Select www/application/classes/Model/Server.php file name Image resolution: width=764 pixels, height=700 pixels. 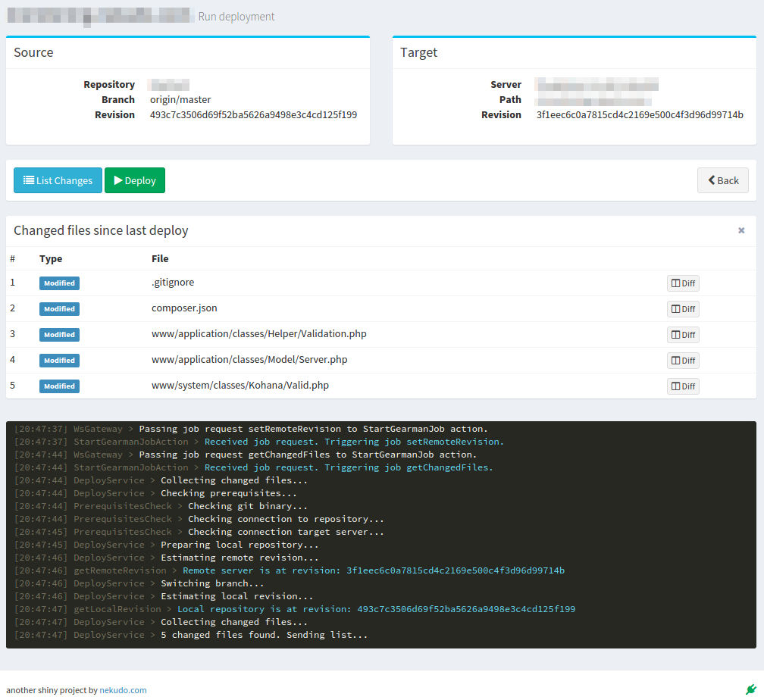(x=249, y=360)
